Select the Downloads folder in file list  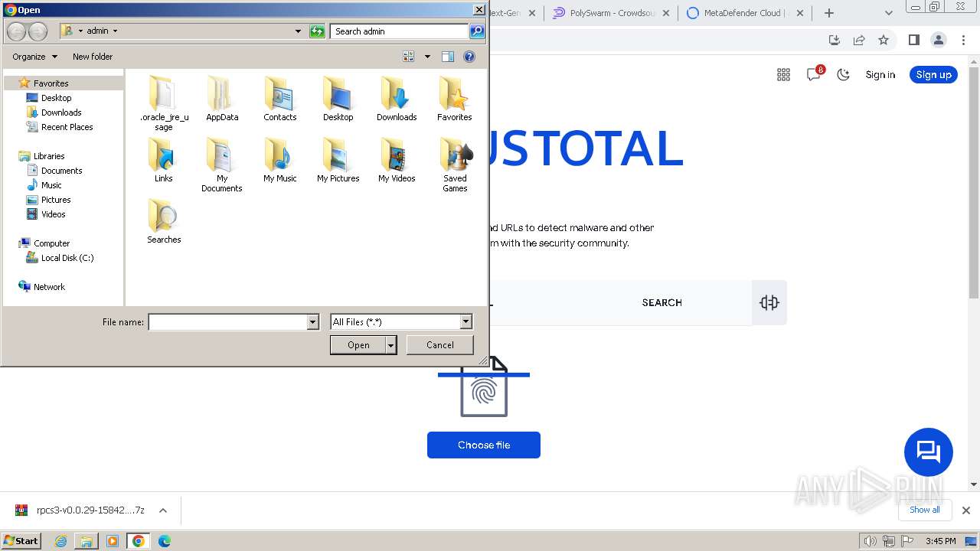click(397, 99)
